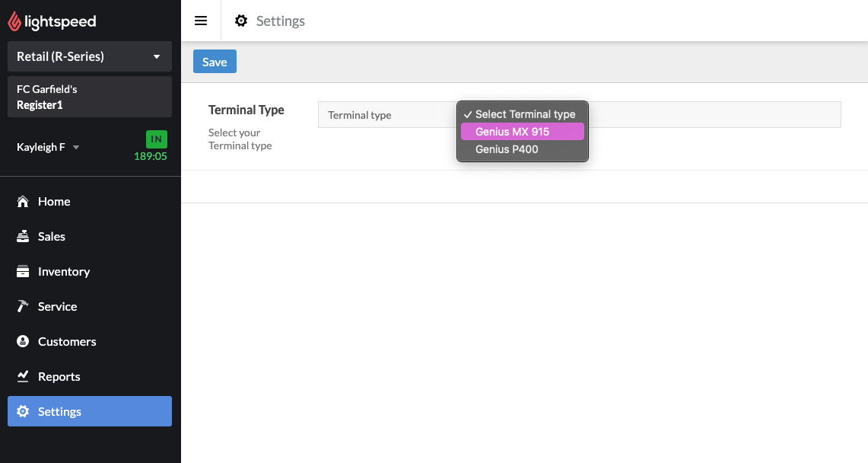Click the blue Save button
This screenshot has height=463, width=868.
215,62
